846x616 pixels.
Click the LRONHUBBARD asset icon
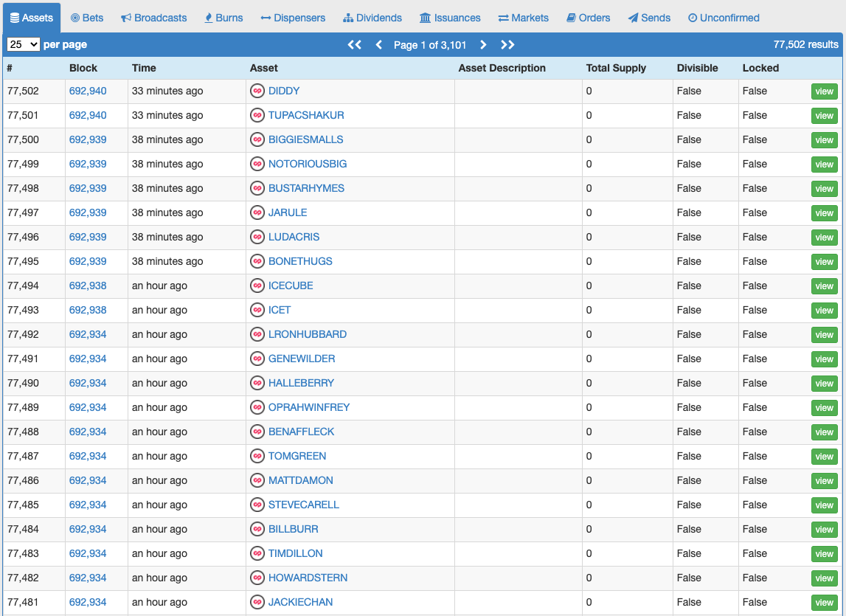[257, 335]
